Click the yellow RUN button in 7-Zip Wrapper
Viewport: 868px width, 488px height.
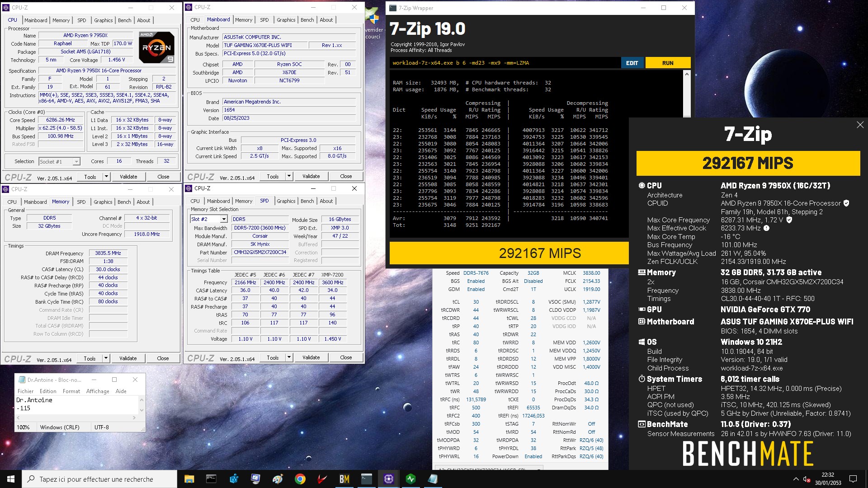[x=668, y=63]
